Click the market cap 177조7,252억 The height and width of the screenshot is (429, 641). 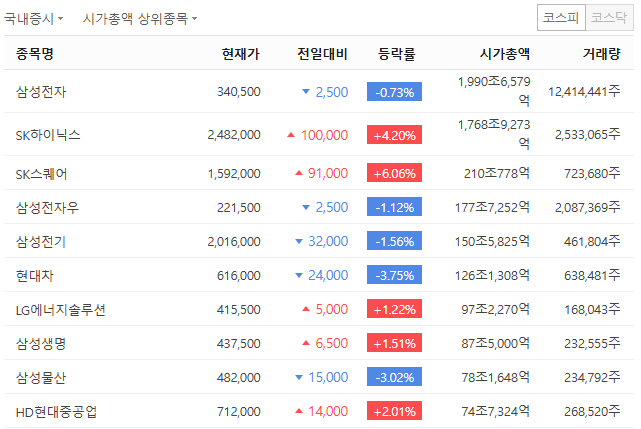click(x=493, y=207)
